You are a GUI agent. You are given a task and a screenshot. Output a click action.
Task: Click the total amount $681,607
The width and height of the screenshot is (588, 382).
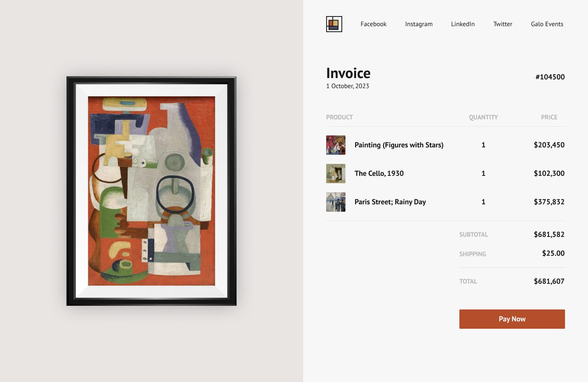pos(549,281)
